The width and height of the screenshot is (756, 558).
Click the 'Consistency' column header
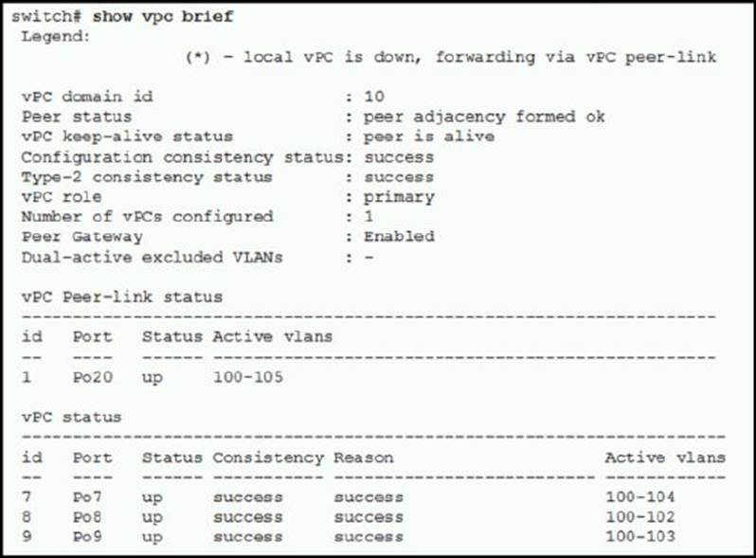268,458
